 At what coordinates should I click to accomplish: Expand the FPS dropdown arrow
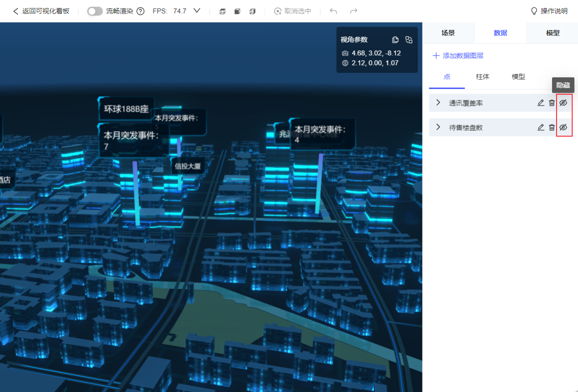[x=197, y=11]
